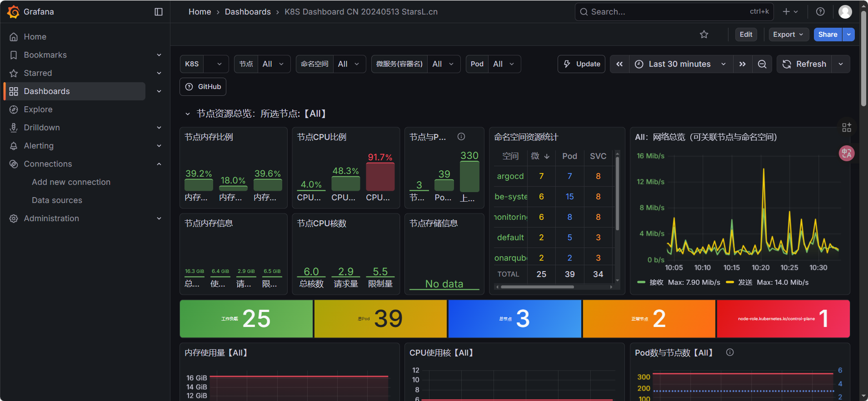Open the Last 30 minutes time picker
Image resolution: width=868 pixels, height=401 pixels.
680,64
